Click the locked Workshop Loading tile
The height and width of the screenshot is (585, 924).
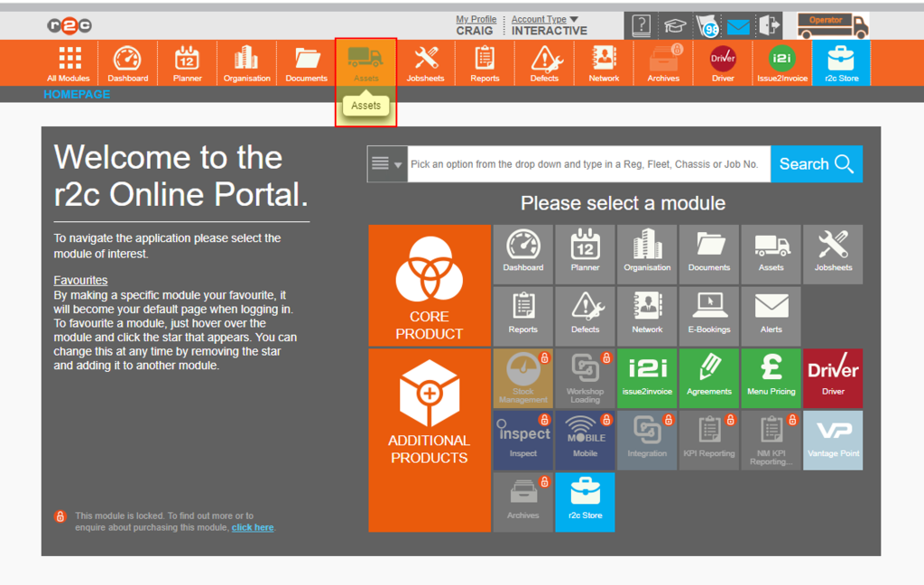coord(585,378)
